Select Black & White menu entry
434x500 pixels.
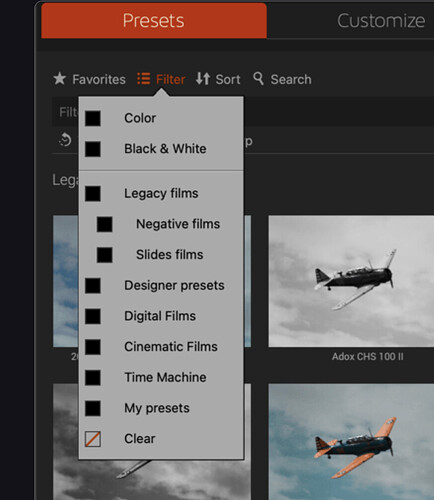[x=165, y=149]
